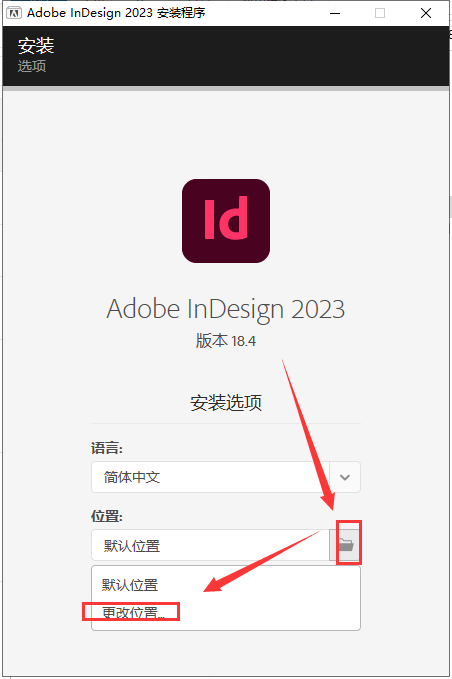Viewport: 452px width, 679px height.
Task: Open the 简体中文 language combo box
Action: [x=226, y=477]
